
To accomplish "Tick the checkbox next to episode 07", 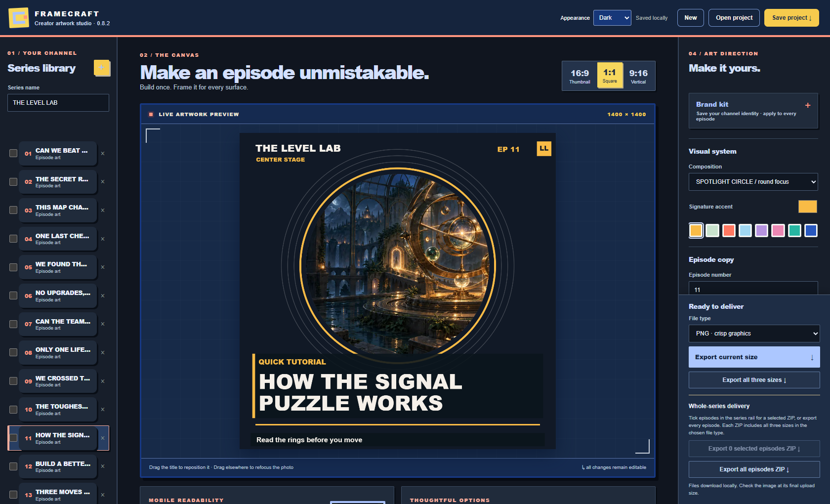I will pos(13,324).
